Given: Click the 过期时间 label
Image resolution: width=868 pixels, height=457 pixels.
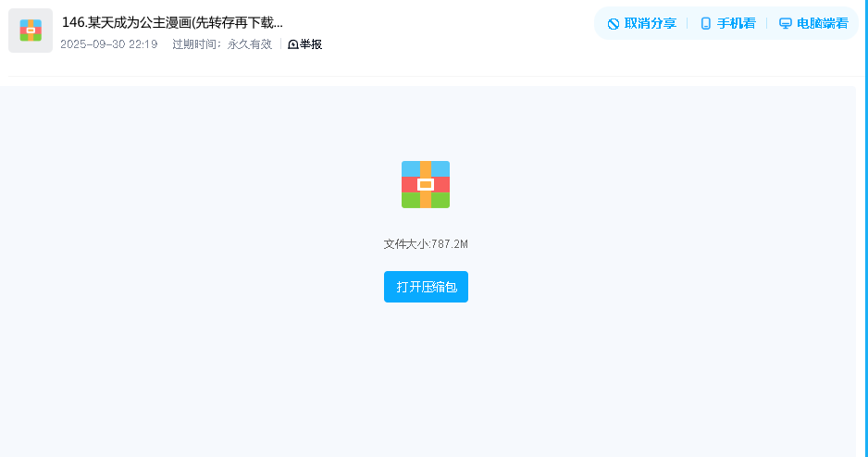Looking at the screenshot, I should (197, 44).
